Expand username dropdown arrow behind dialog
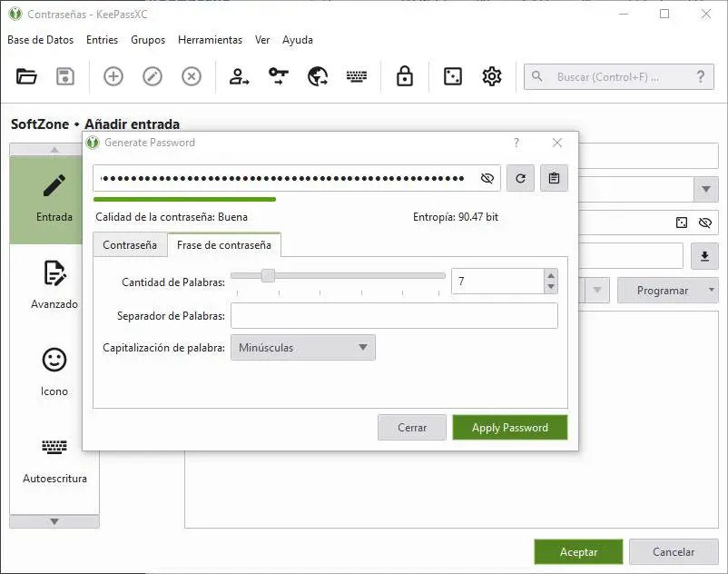728x574 pixels. click(705, 189)
